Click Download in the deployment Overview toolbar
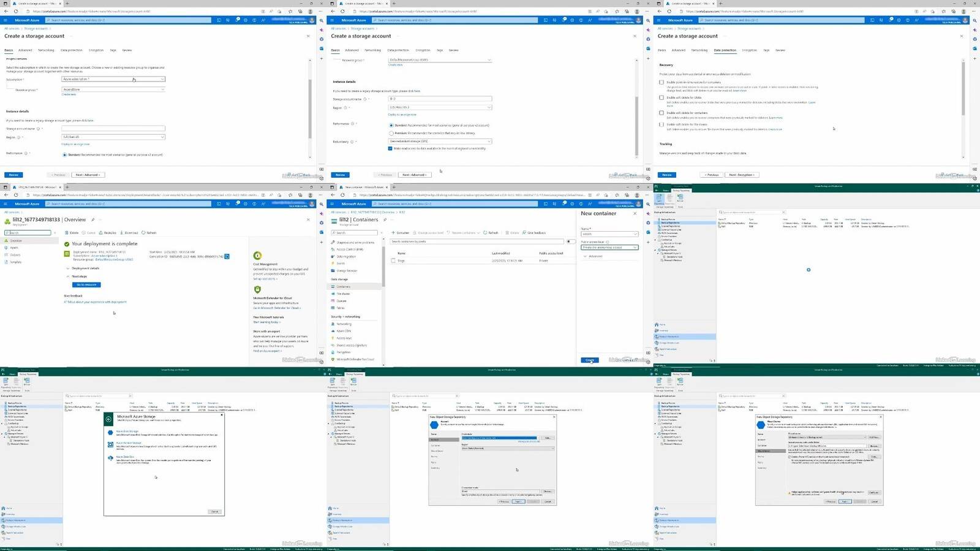The width and height of the screenshot is (980, 551). pyautogui.click(x=129, y=233)
